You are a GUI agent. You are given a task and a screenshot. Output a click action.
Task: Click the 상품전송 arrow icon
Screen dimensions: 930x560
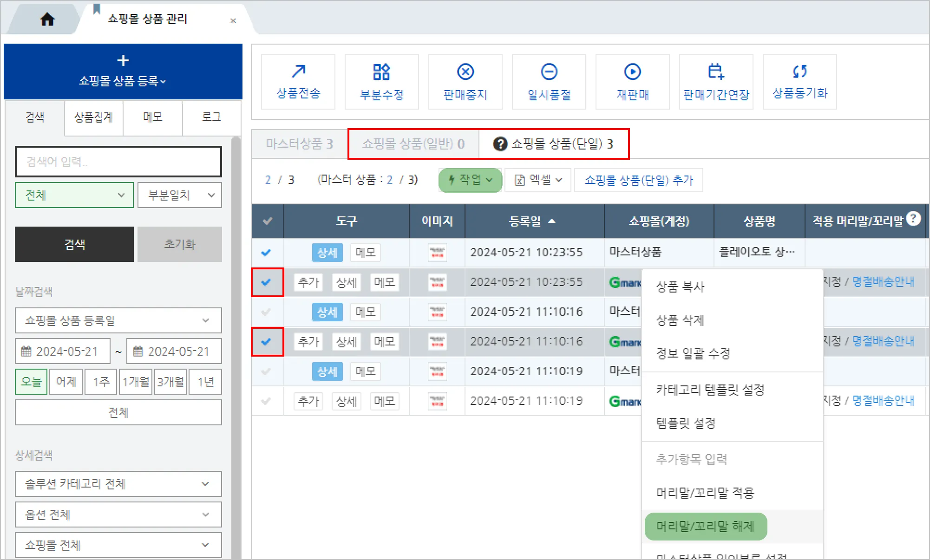tap(298, 72)
